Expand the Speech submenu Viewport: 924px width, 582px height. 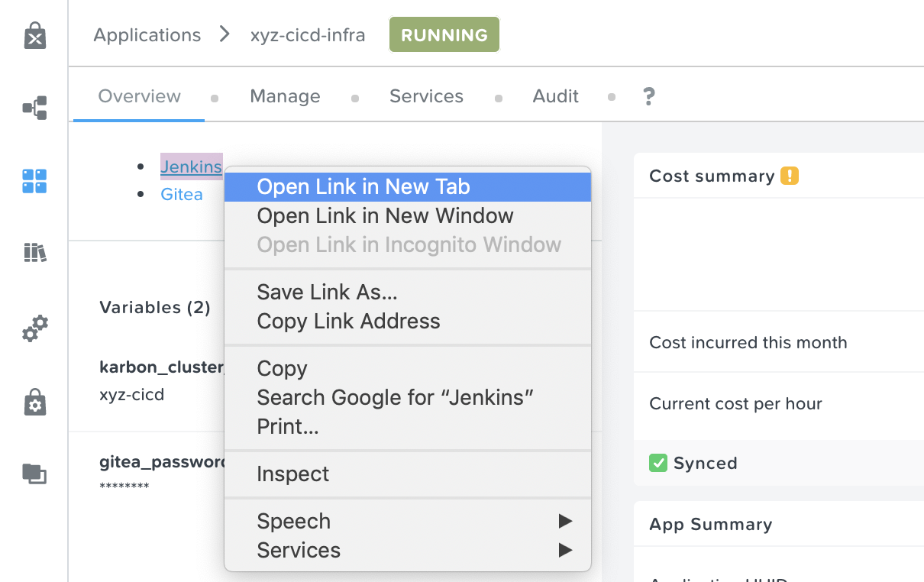[x=408, y=522]
